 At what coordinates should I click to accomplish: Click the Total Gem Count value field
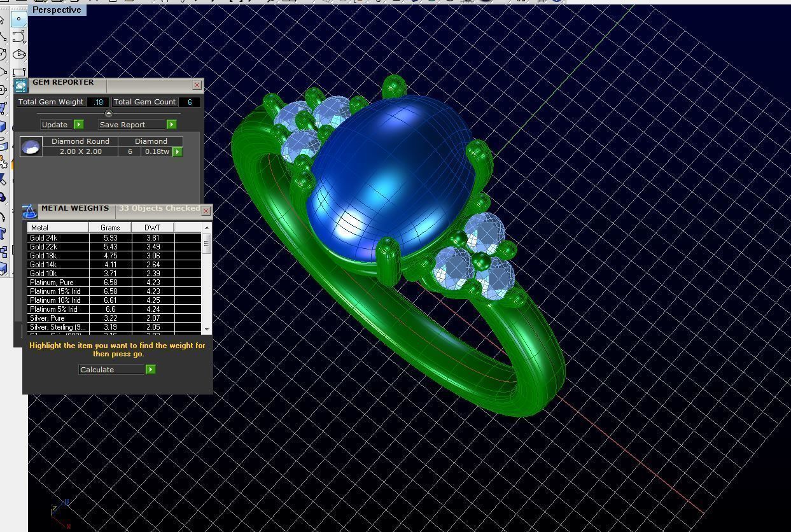point(190,102)
